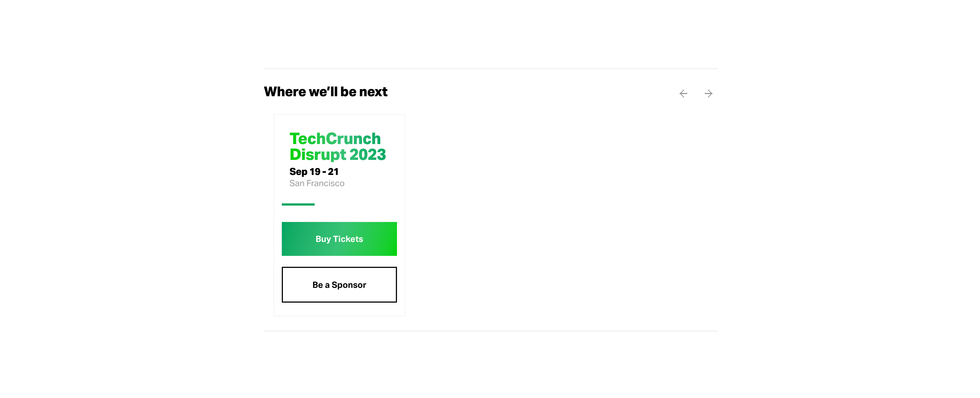Click the "Sep 19 - 21" event date
The height and width of the screenshot is (398, 980).
point(314,172)
